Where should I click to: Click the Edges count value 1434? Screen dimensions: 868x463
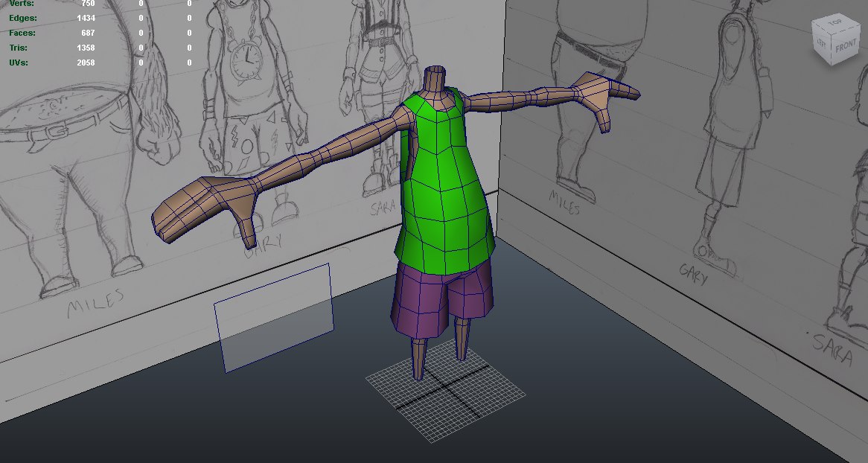click(x=86, y=18)
